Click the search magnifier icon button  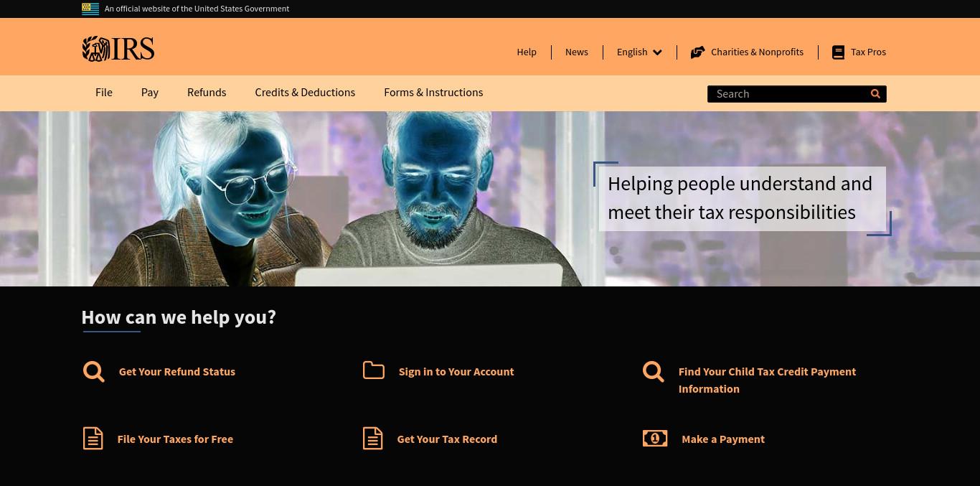(875, 94)
